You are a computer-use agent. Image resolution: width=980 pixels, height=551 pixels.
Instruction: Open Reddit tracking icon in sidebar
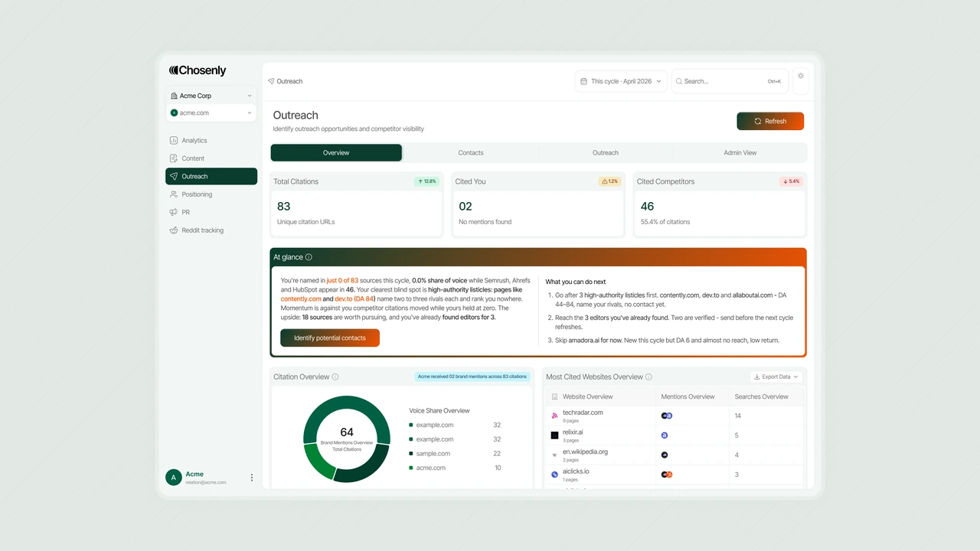[174, 230]
